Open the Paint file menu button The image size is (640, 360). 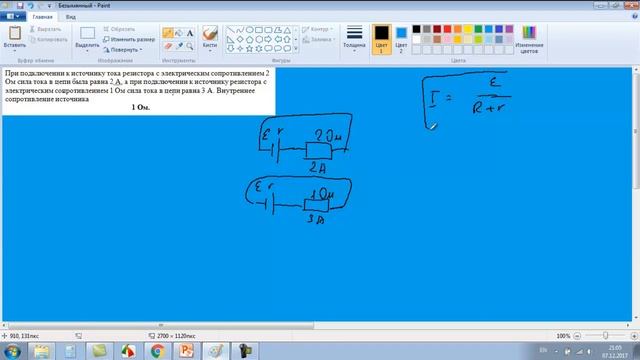(x=13, y=17)
